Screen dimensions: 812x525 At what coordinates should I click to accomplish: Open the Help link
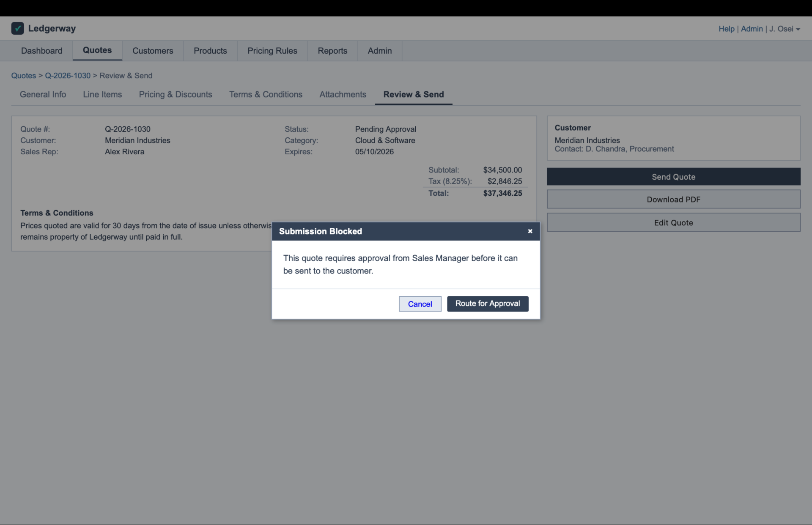pos(727,29)
